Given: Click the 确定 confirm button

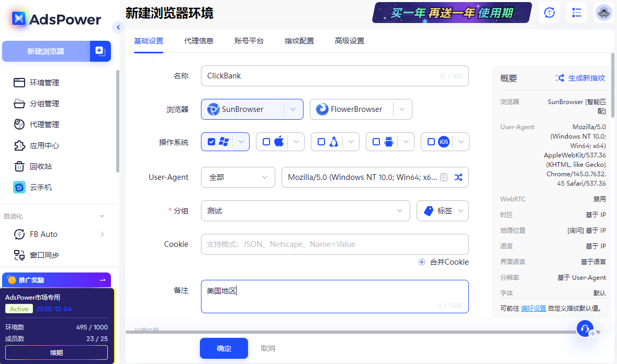Looking at the screenshot, I should tap(223, 348).
